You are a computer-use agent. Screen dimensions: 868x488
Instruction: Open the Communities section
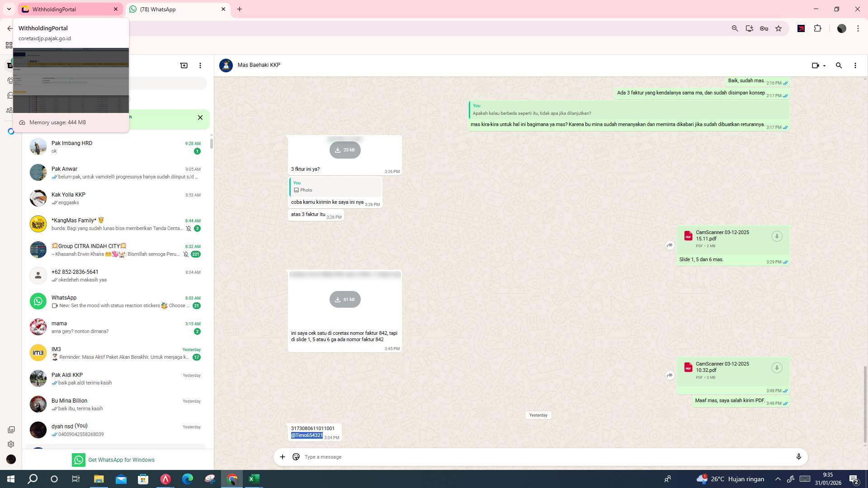(x=10, y=110)
